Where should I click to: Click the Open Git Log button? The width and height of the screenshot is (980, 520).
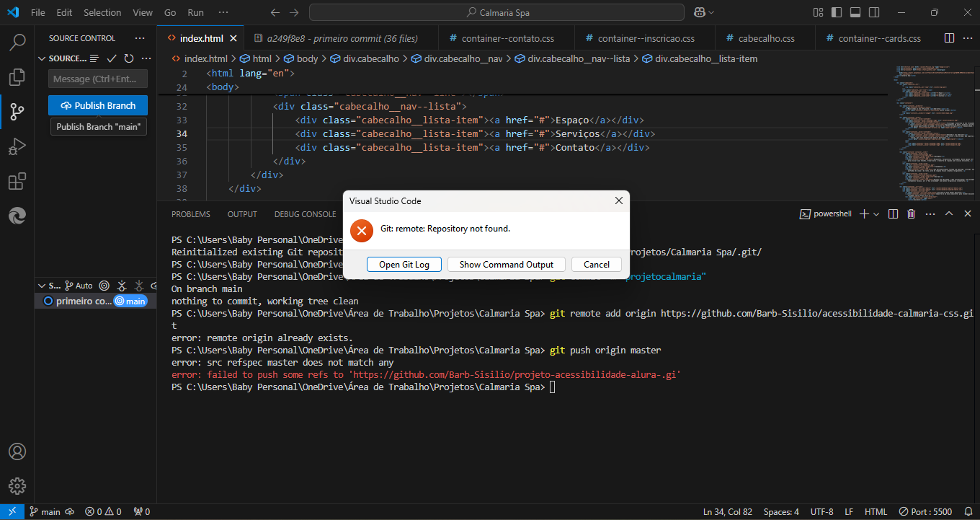pyautogui.click(x=404, y=265)
